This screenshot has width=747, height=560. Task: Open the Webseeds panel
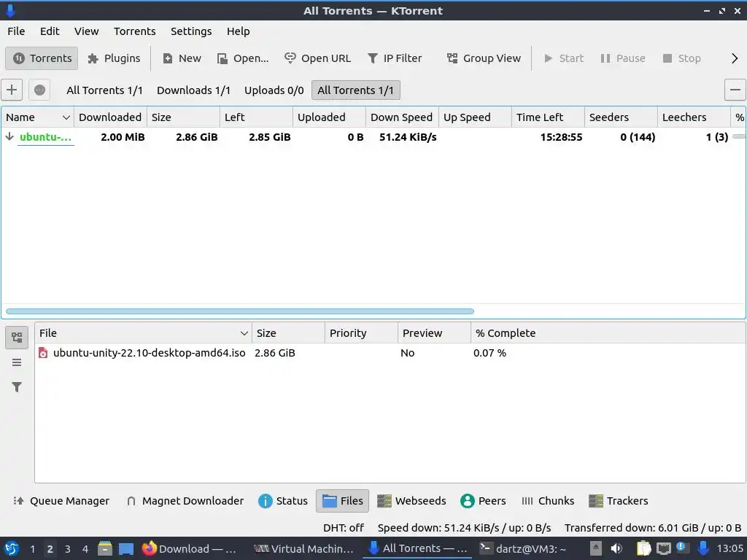point(411,501)
